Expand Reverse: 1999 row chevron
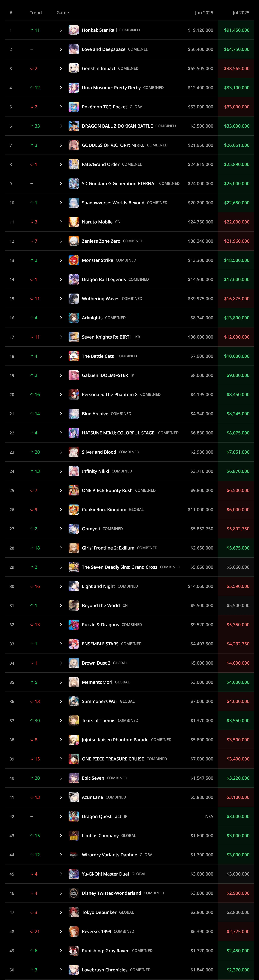The height and width of the screenshot is (980, 259). coord(61,931)
